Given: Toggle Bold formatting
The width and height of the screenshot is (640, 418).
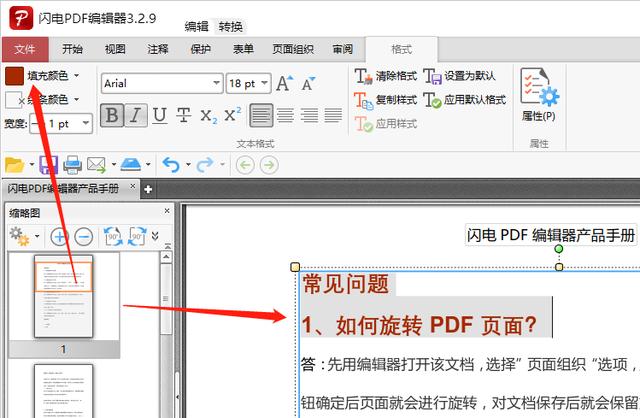Looking at the screenshot, I should (x=112, y=115).
